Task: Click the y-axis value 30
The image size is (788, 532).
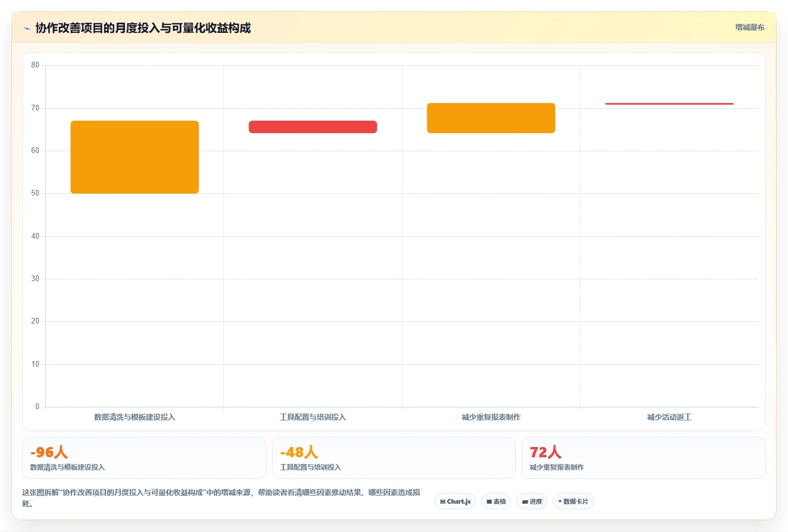Action: (35, 279)
